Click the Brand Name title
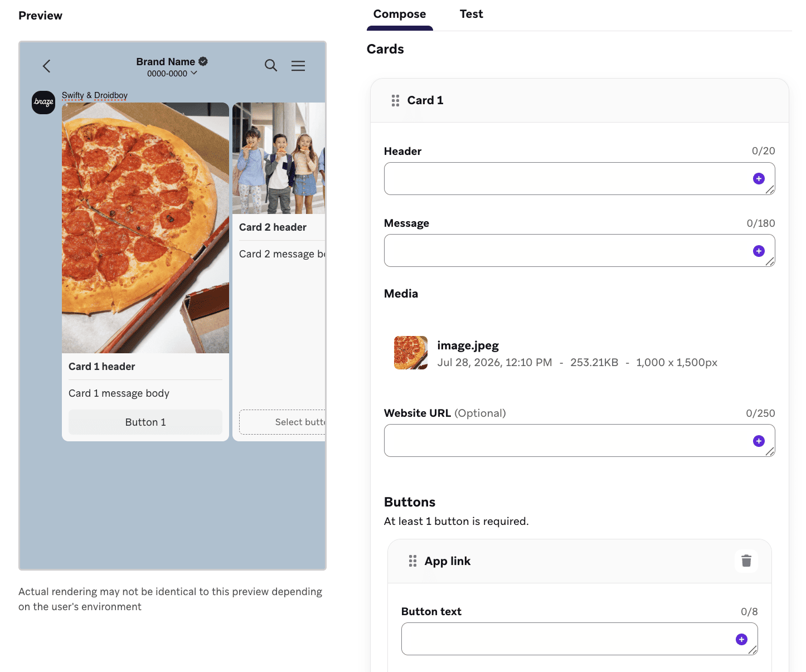Screen dimensions: 806x672 (166, 62)
